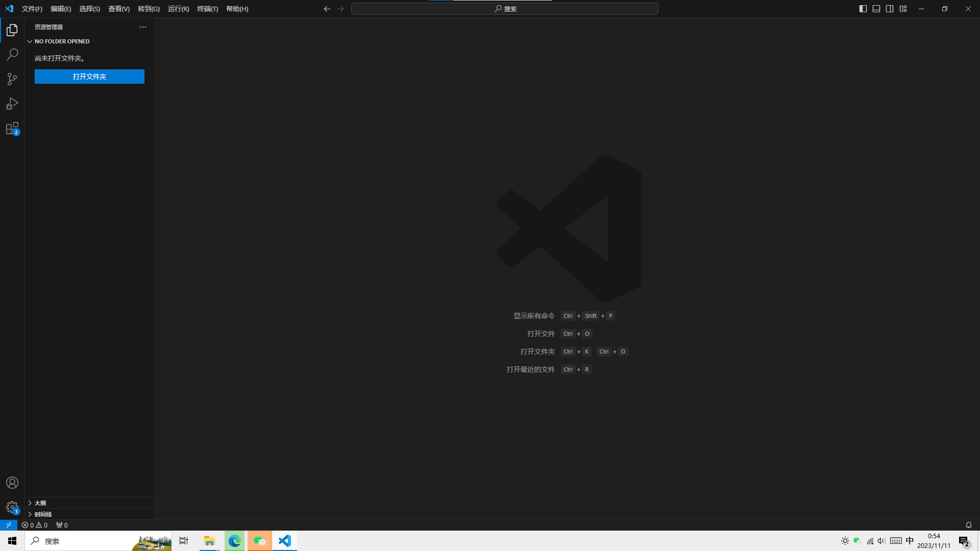Open the 查看(V) menu
The image size is (980, 551).
119,9
